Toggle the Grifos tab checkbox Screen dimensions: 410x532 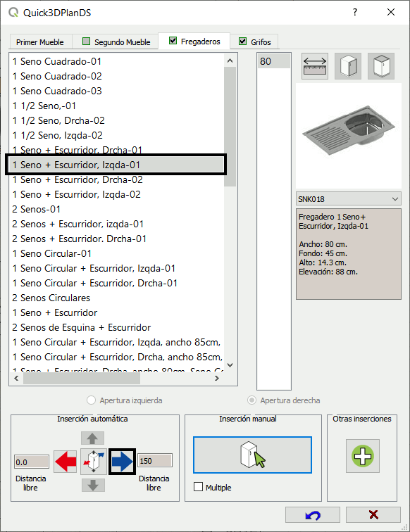coord(242,42)
